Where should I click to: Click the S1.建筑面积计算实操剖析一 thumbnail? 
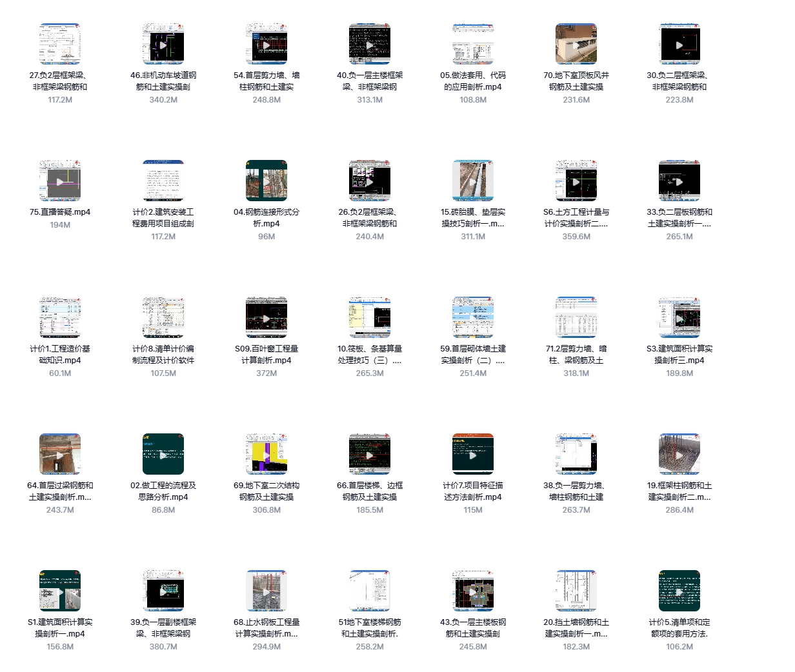pos(60,591)
